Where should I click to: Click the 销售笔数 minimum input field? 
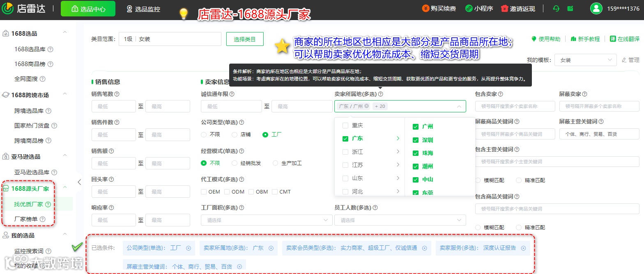point(113,106)
